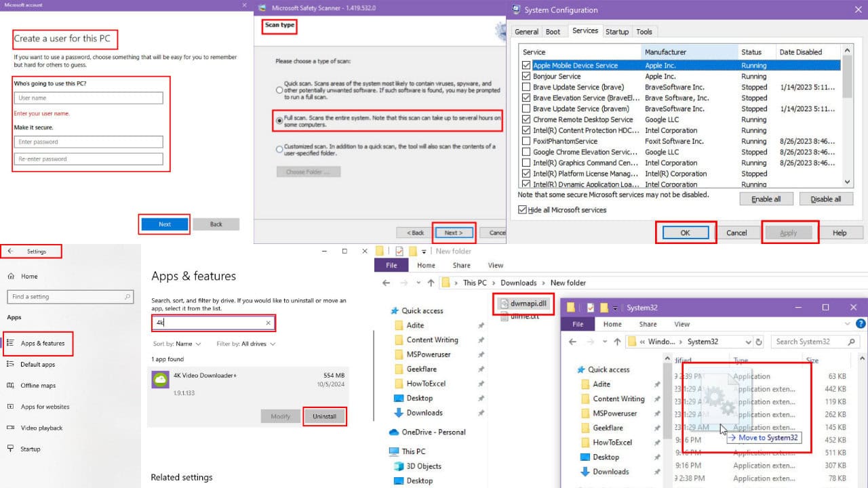
Task: Open recent locations chevron in New folder window
Action: tap(419, 283)
